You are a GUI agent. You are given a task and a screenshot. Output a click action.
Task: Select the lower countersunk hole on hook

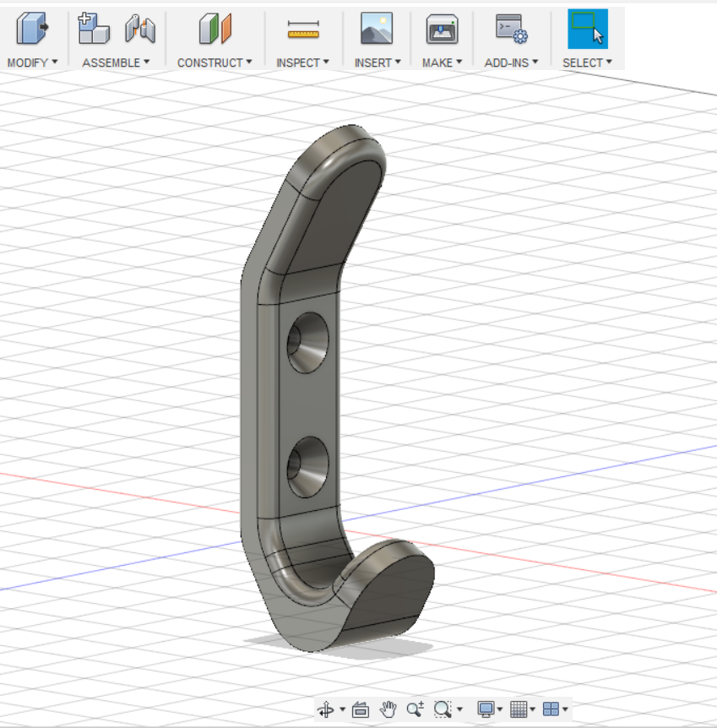[x=308, y=467]
